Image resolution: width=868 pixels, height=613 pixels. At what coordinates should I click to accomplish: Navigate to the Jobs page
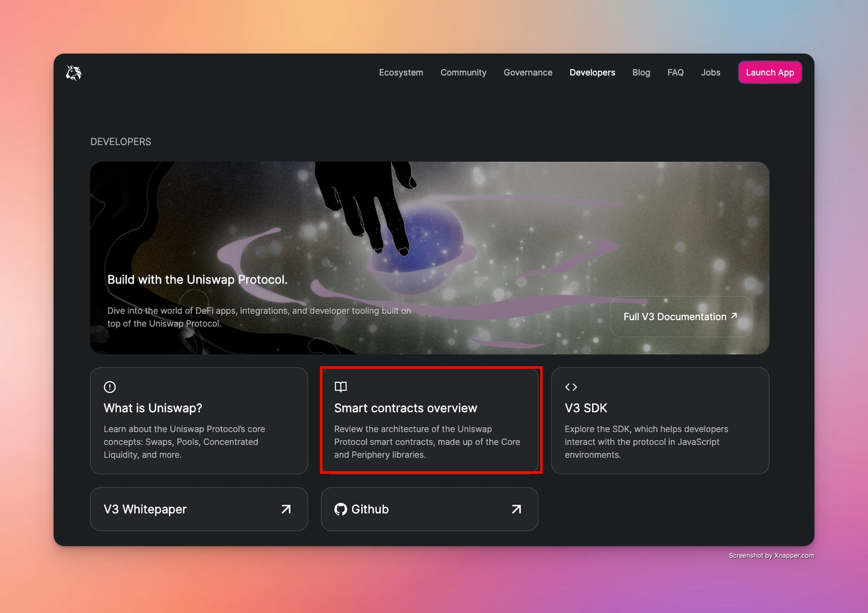(710, 73)
